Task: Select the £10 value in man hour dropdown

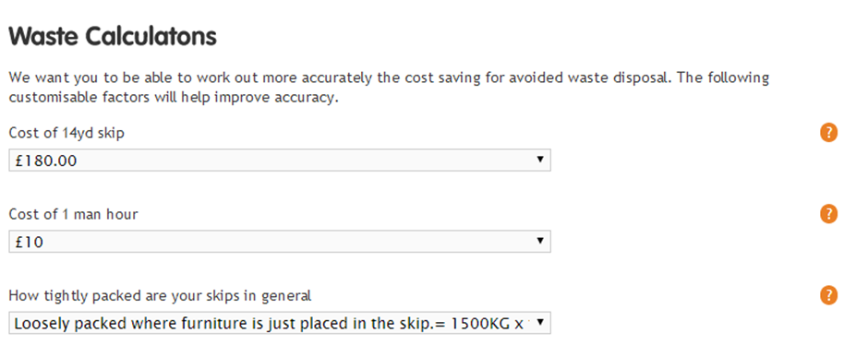Action: [x=29, y=242]
